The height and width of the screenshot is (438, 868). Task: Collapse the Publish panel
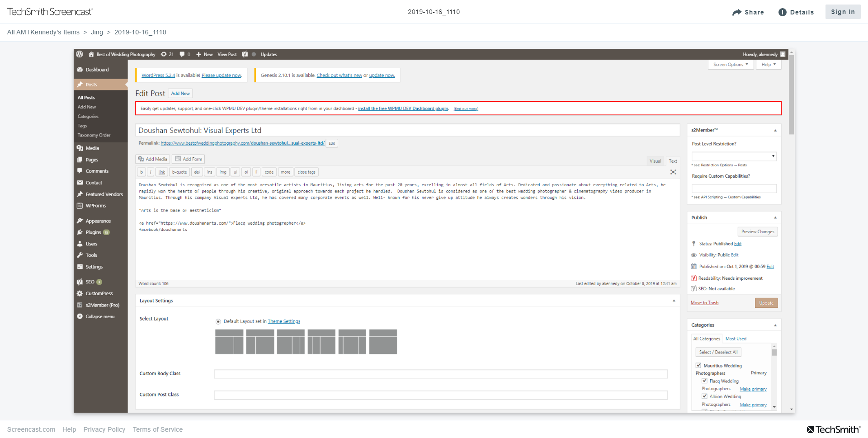[x=775, y=218]
